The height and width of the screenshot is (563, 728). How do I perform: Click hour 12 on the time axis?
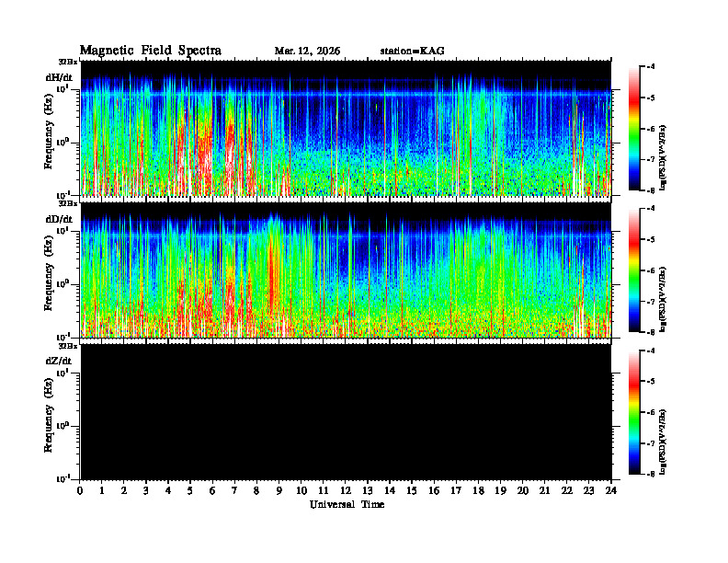pyautogui.click(x=346, y=490)
